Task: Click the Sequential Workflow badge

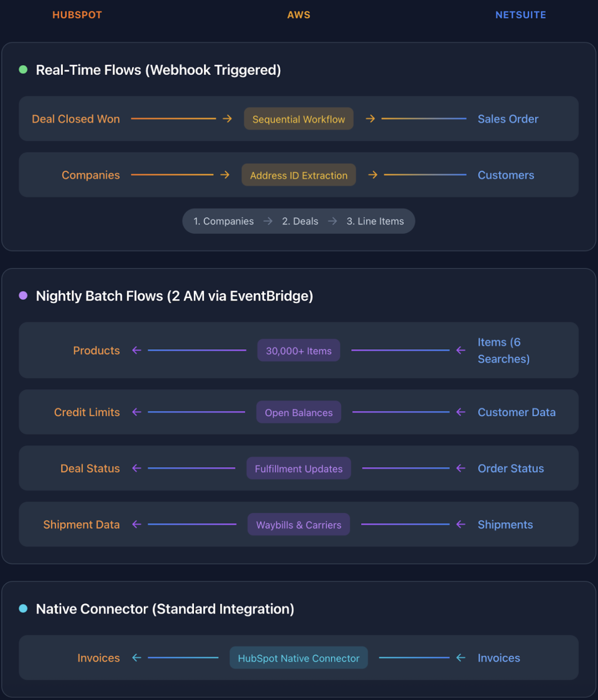Action: tap(299, 119)
